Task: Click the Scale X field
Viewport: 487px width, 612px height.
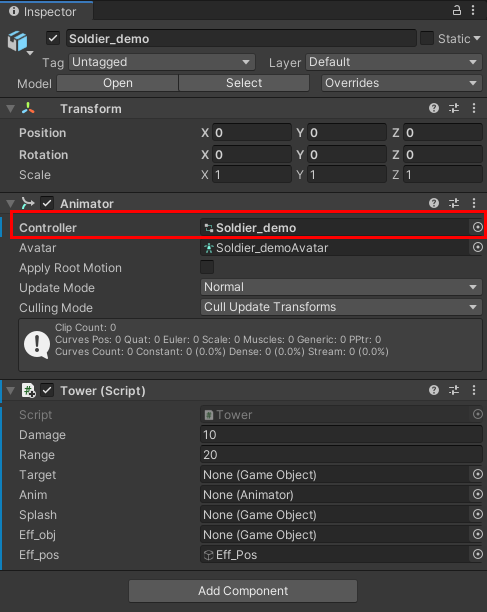Action: [252, 174]
